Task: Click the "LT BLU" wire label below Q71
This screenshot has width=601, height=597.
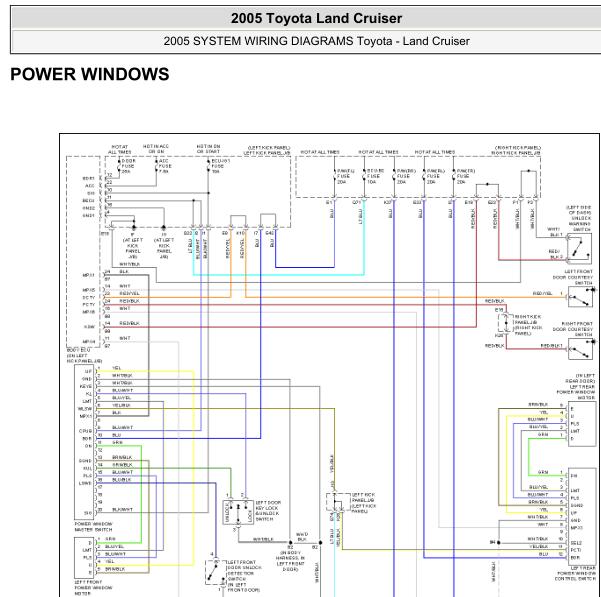Action: pos(360,216)
